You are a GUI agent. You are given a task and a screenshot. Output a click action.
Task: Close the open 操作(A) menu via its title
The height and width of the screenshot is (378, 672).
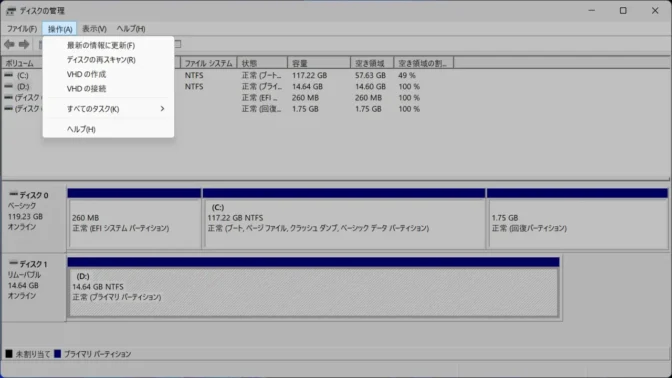[60, 29]
